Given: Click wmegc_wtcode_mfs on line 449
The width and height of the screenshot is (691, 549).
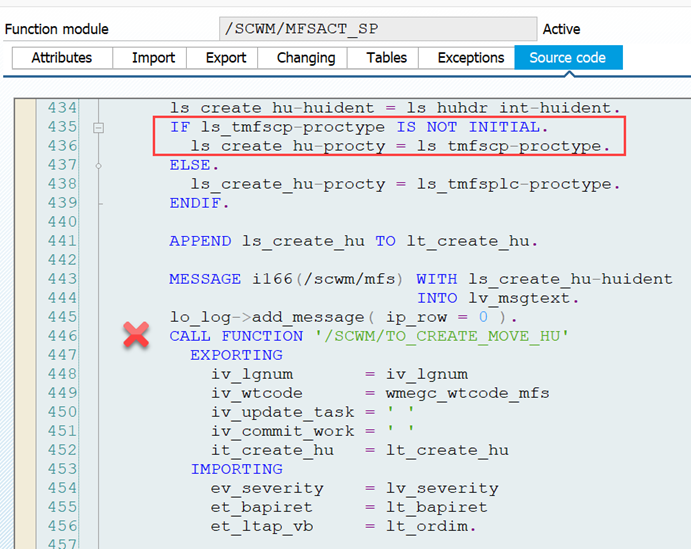Looking at the screenshot, I should (x=468, y=393).
